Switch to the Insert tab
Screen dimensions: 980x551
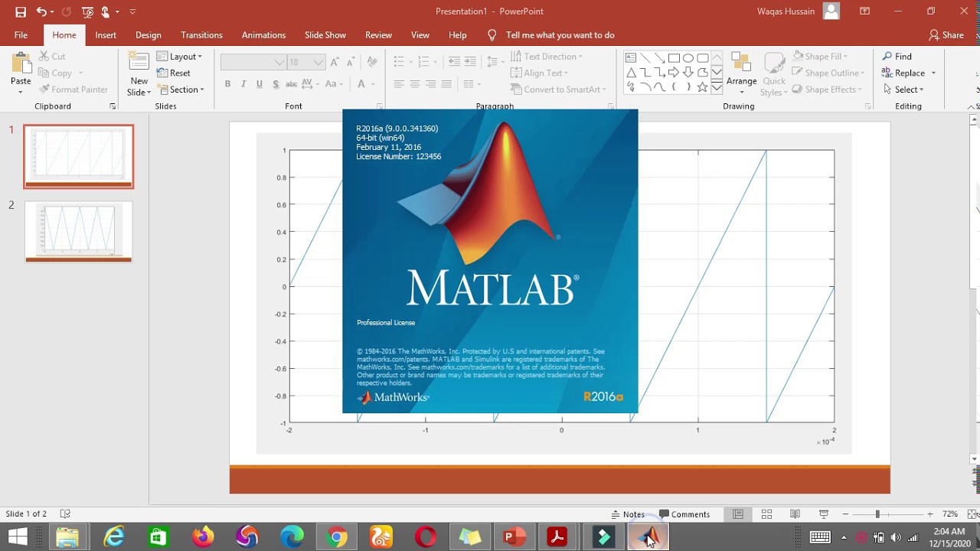point(106,35)
